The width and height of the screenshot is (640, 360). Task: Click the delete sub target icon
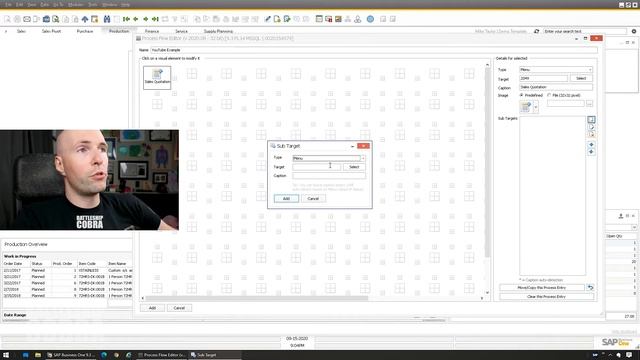coord(591,135)
